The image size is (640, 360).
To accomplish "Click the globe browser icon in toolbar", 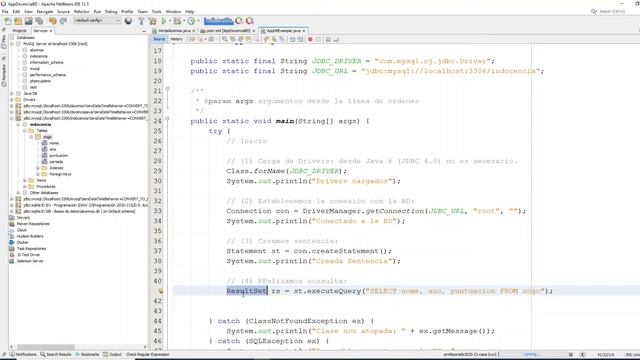I will click(128, 20).
